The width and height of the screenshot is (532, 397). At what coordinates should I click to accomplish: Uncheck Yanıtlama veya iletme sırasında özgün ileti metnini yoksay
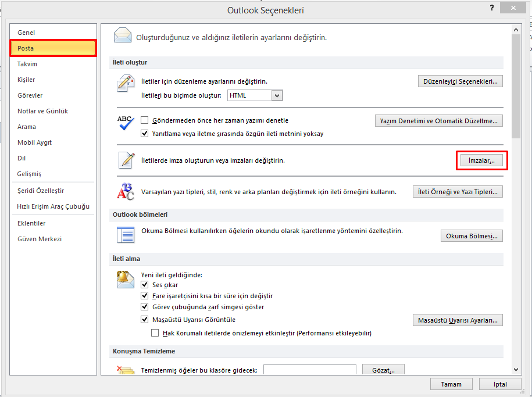pos(145,133)
